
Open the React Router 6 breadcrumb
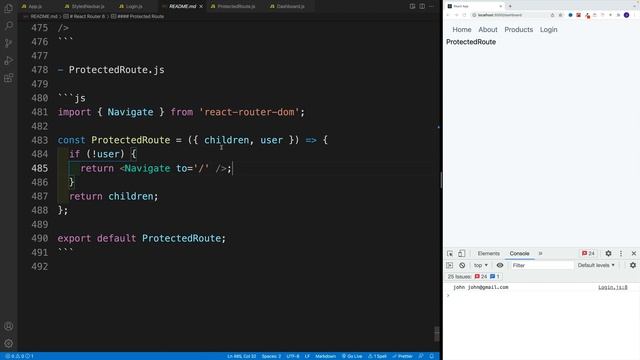[84, 17]
